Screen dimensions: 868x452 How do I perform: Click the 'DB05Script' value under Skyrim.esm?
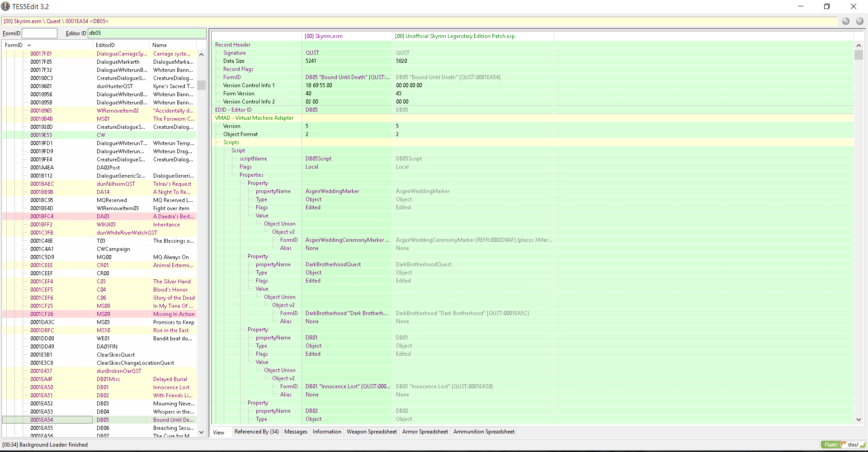[318, 159]
